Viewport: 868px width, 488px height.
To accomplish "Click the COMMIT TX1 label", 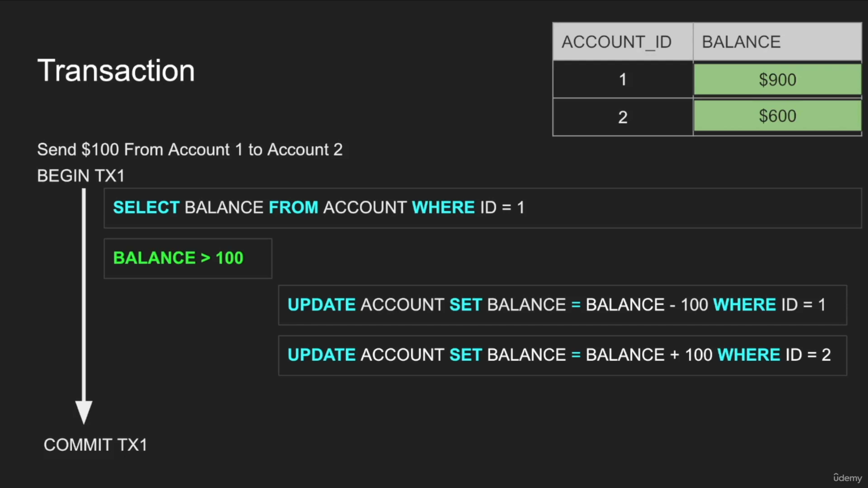I will point(95,445).
